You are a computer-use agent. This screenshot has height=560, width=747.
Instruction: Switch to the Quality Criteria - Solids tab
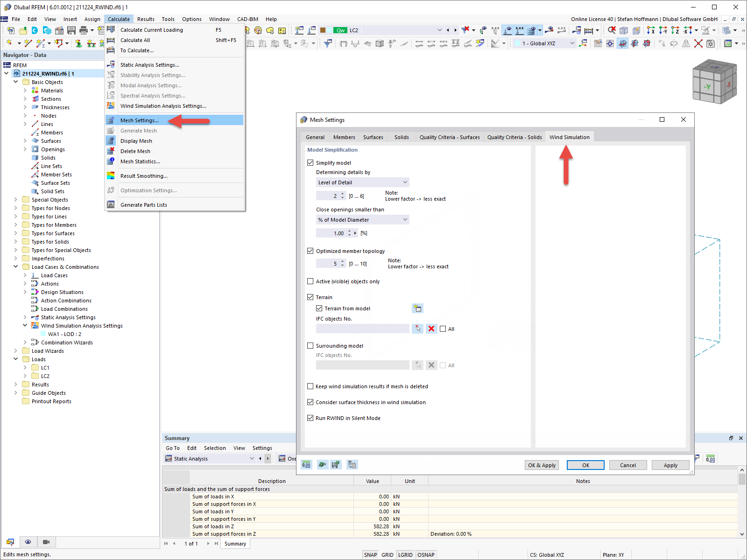click(x=514, y=137)
